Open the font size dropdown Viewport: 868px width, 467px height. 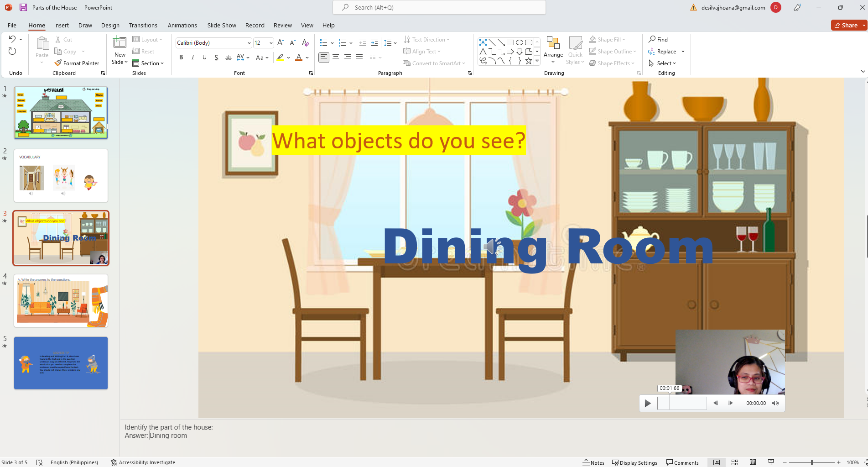(271, 42)
